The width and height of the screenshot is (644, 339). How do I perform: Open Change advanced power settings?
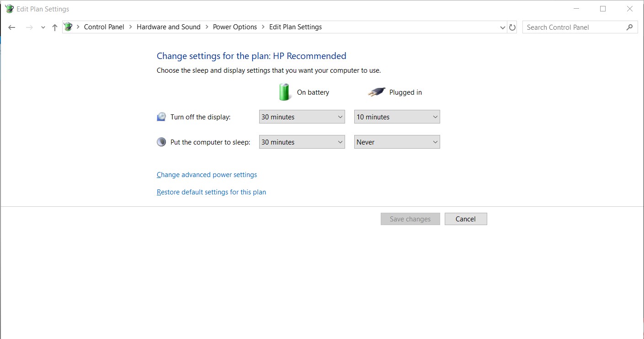(x=207, y=175)
